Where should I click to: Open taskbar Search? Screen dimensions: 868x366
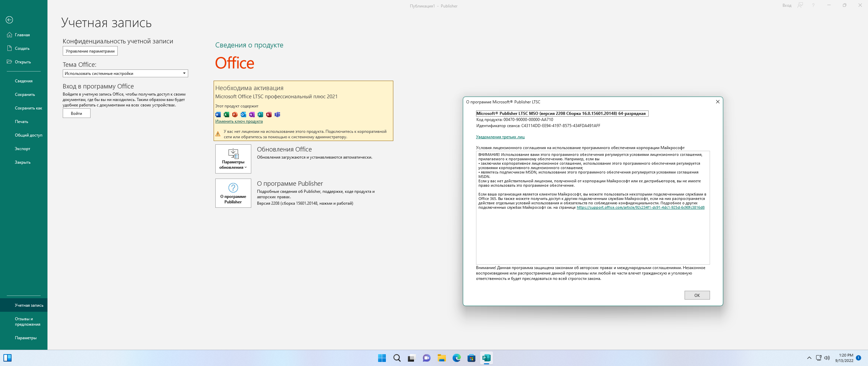(x=397, y=358)
